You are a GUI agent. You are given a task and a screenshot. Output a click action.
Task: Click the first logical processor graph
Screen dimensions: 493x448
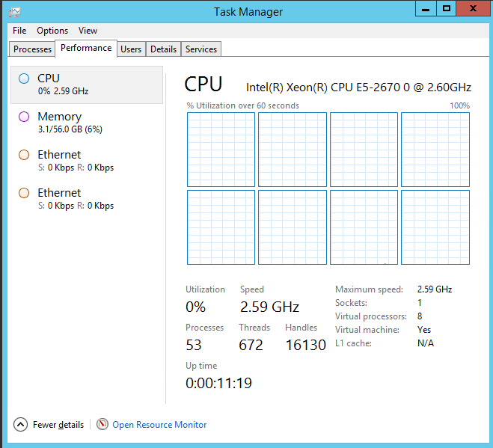coord(221,150)
